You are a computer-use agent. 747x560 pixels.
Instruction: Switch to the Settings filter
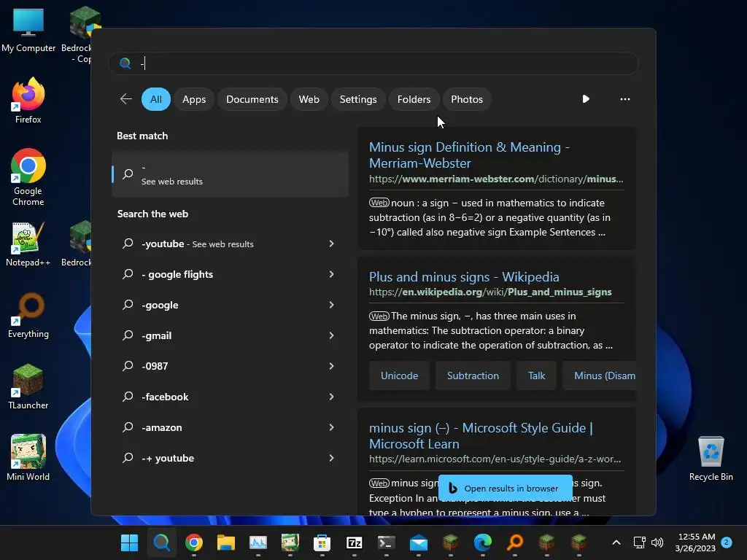point(357,99)
